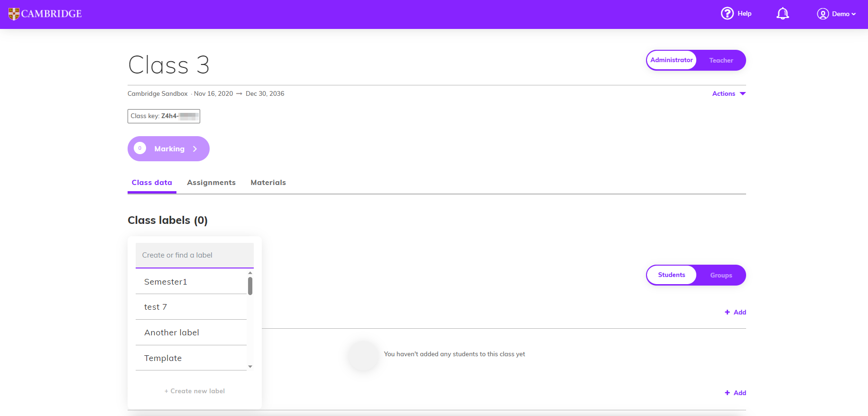868x416 pixels.
Task: Expand the Actions dropdown
Action: tap(729, 93)
